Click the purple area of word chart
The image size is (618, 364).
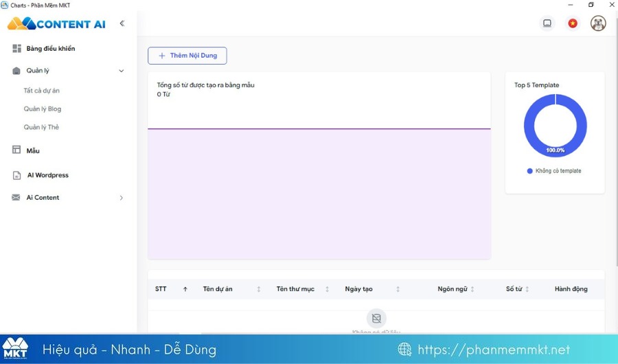[x=319, y=194]
